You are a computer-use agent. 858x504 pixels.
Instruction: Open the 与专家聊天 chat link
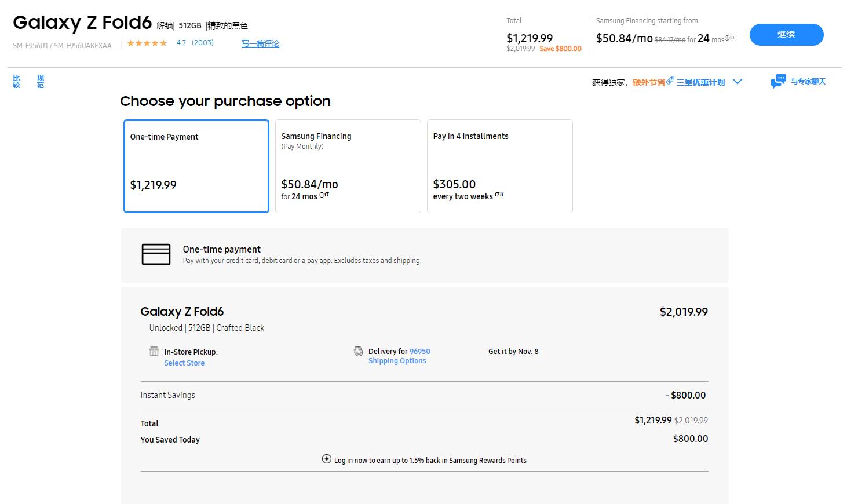(808, 82)
